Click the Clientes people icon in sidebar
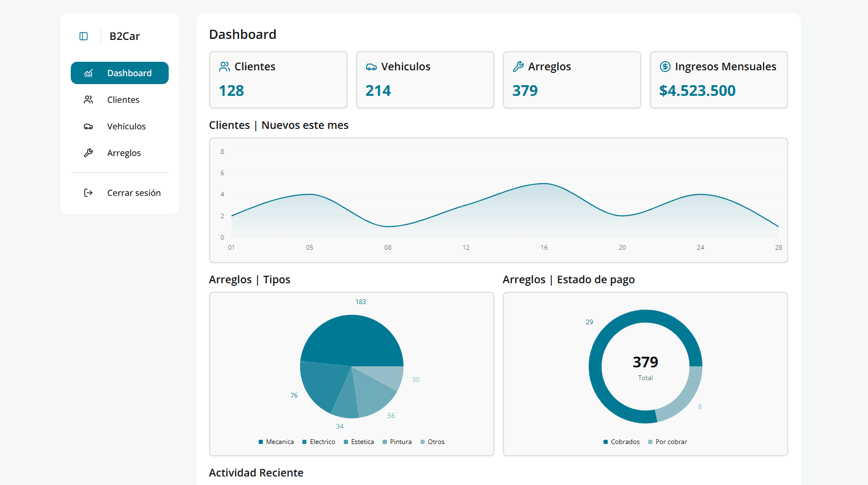Image resolution: width=868 pixels, height=485 pixels. (88, 100)
